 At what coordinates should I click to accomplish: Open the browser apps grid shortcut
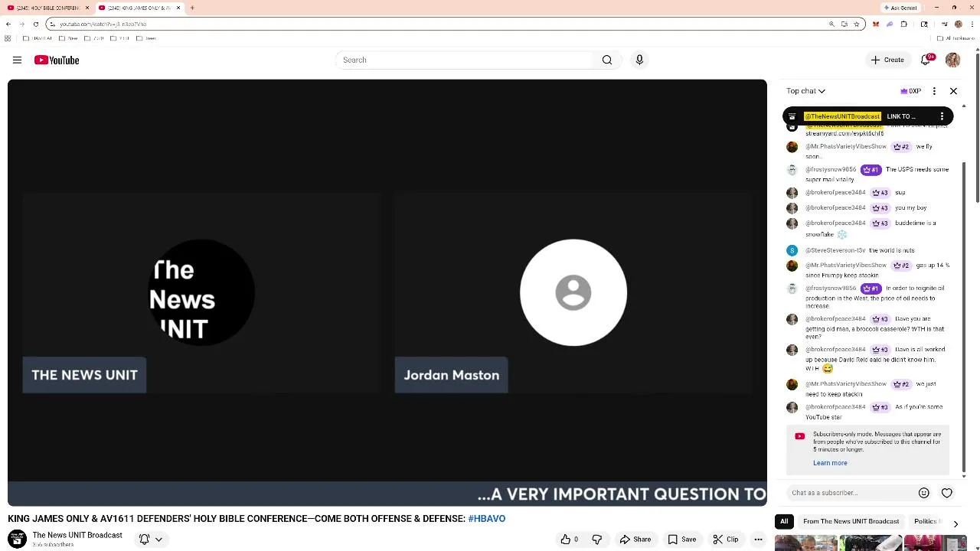point(8,37)
